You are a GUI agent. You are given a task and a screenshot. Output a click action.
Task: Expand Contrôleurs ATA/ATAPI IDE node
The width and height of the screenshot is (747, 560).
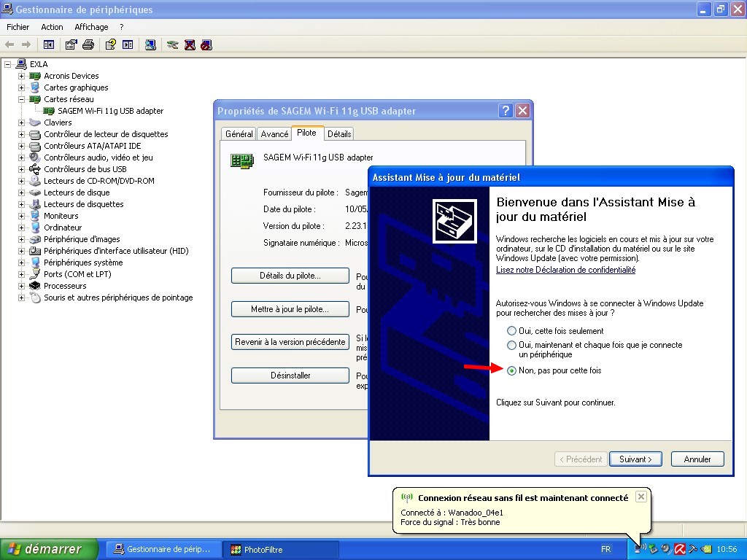click(x=21, y=146)
